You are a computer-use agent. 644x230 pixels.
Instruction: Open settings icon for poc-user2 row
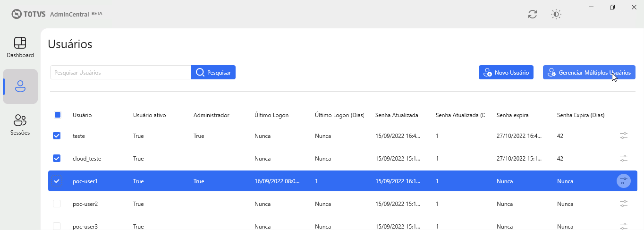point(624,204)
